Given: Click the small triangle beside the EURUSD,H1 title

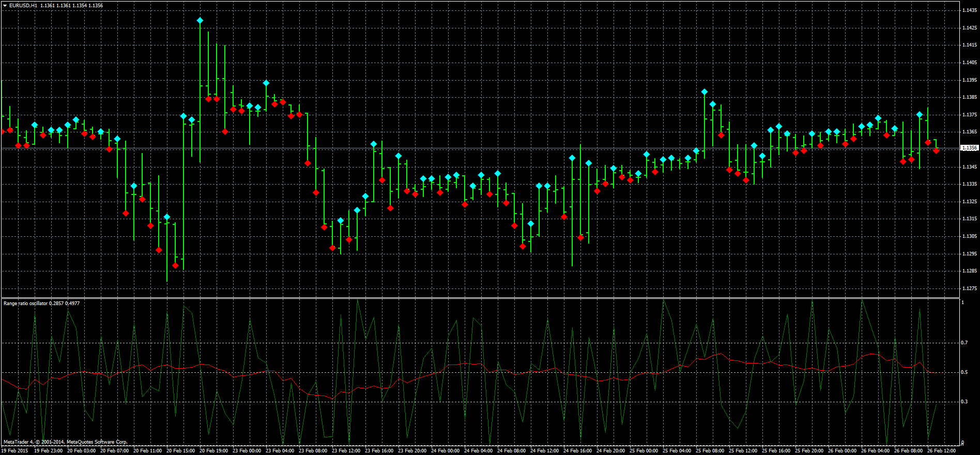Looking at the screenshot, I should click(x=5, y=6).
